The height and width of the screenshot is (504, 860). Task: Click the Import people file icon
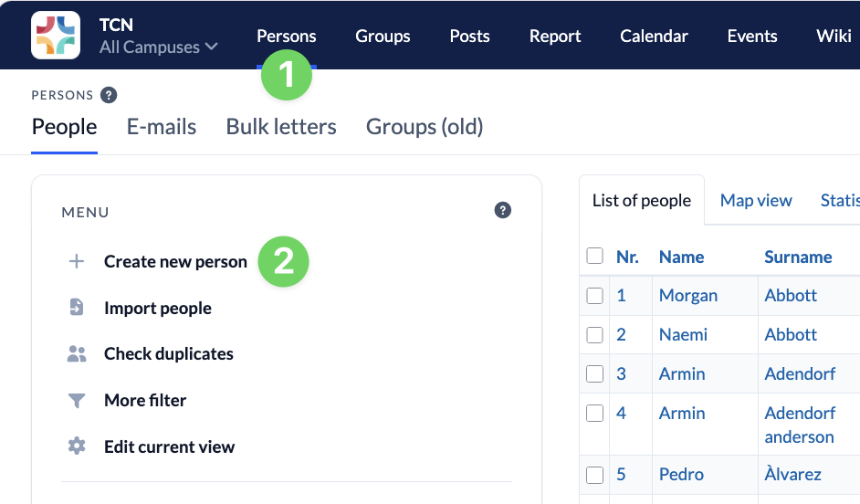pos(77,307)
